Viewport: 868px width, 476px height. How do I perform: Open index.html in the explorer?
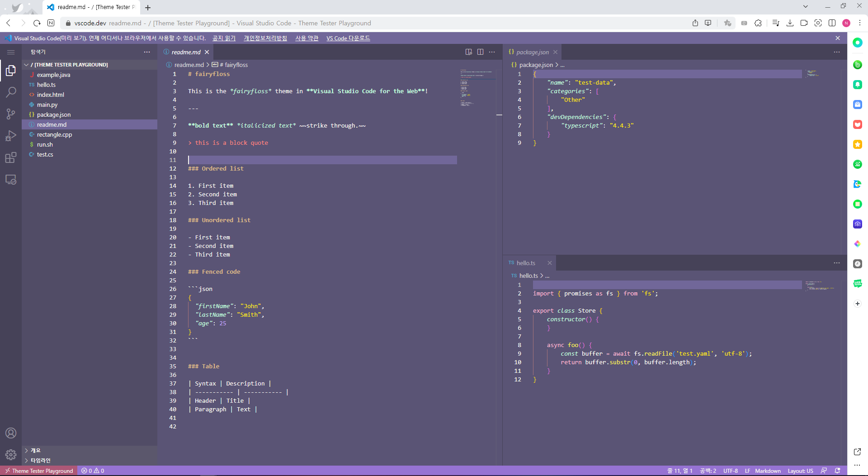click(x=90, y=95)
